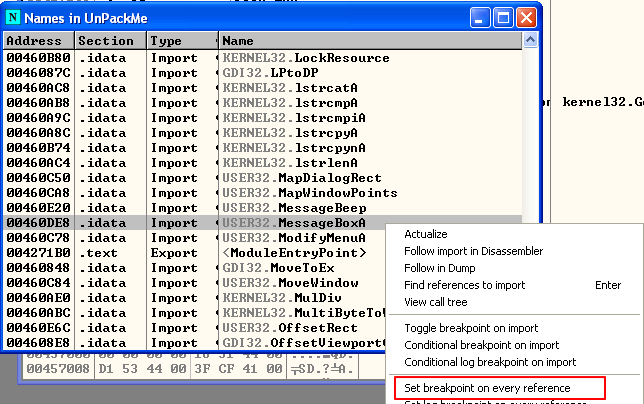The height and width of the screenshot is (404, 644).
Task: Close the Names in UnPackMe window
Action: coord(527,18)
